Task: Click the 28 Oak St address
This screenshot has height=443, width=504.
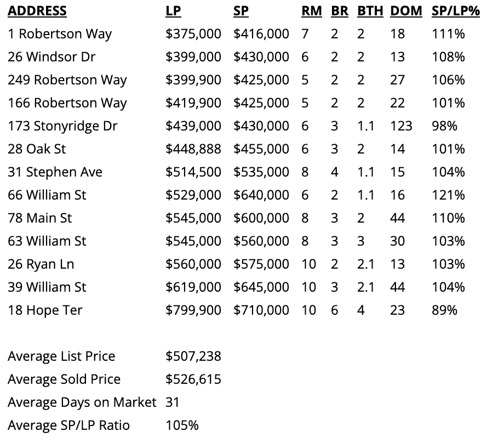Action: tap(37, 149)
